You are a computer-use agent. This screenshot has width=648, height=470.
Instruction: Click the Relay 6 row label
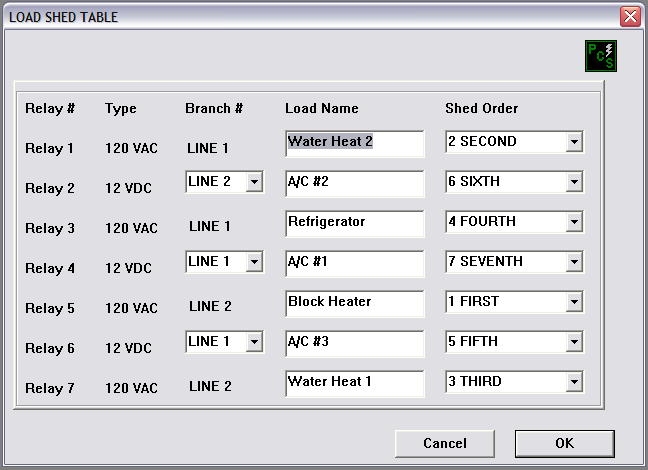point(50,348)
